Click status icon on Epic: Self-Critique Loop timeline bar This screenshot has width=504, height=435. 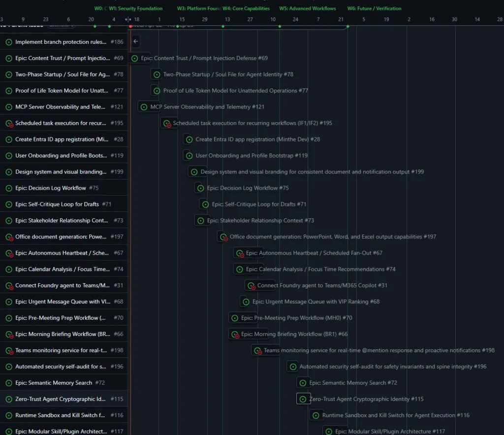click(205, 204)
